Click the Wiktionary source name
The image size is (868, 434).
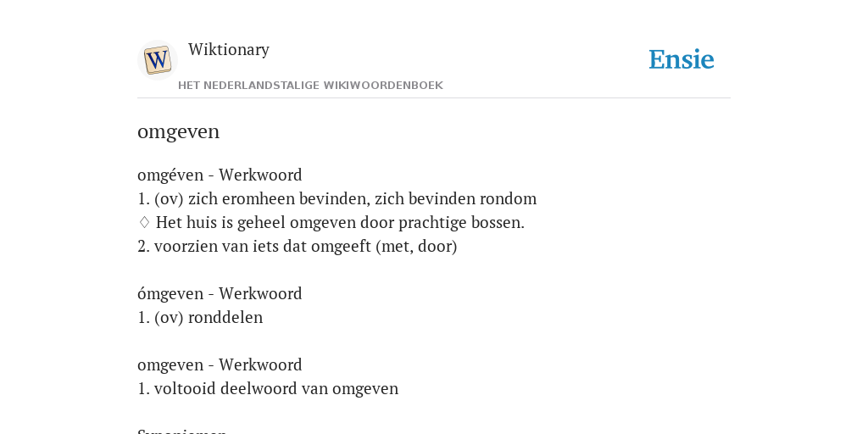pos(229,49)
